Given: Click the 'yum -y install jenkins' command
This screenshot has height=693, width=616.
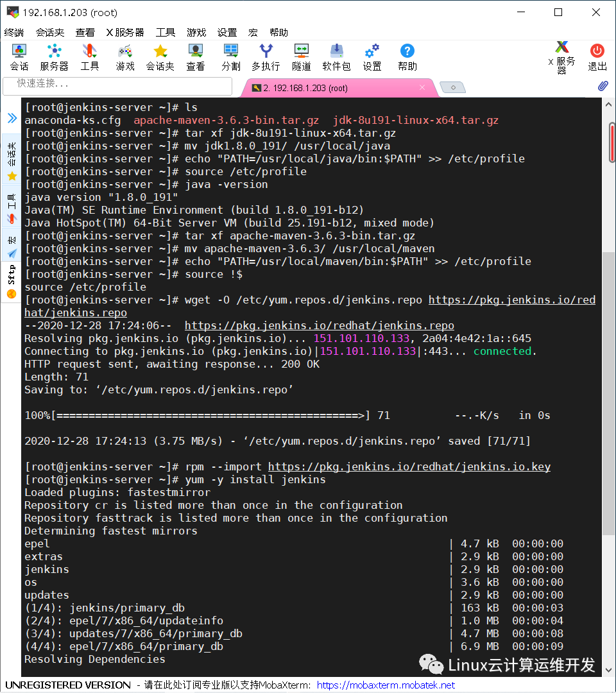Looking at the screenshot, I should click(255, 479).
